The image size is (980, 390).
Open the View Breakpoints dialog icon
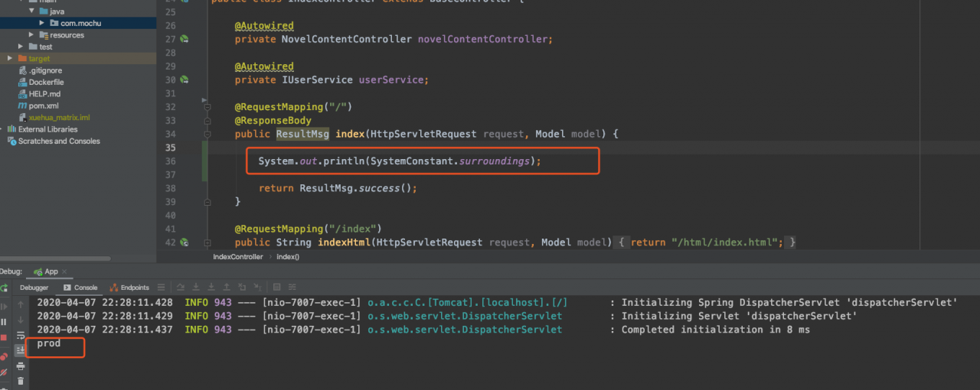click(x=4, y=356)
